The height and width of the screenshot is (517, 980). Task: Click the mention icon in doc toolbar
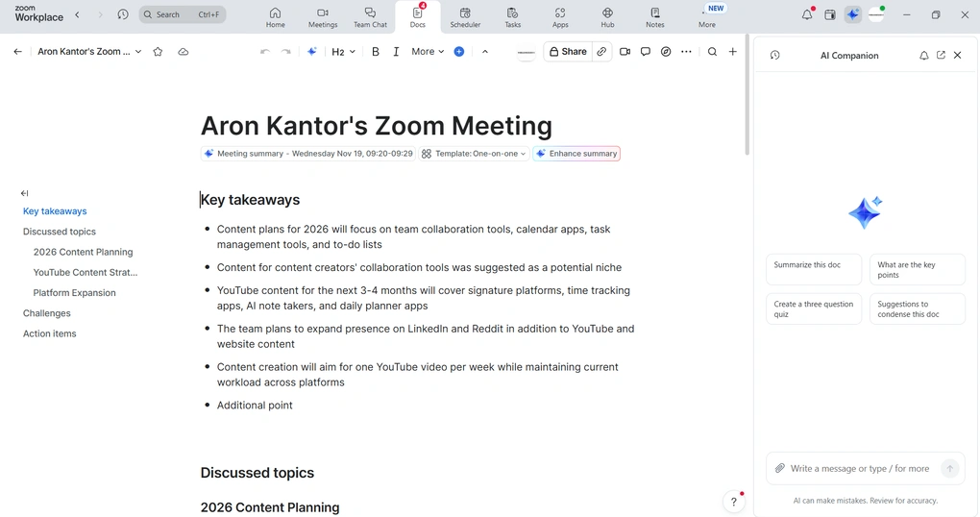[666, 52]
